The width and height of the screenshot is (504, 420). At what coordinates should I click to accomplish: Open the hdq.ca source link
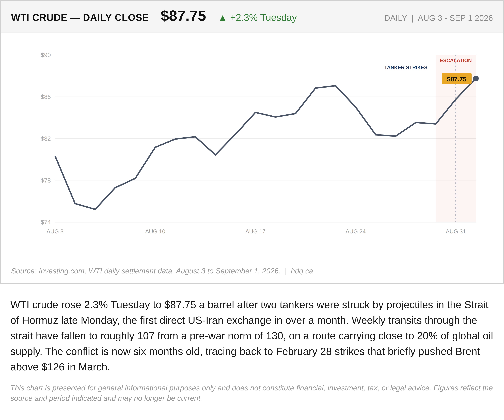(302, 271)
